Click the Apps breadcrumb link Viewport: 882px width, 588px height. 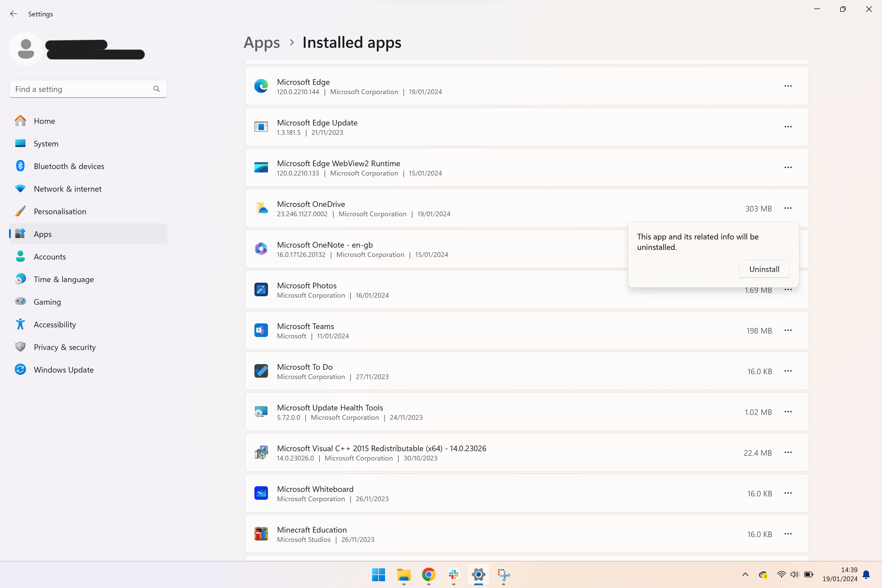click(262, 42)
